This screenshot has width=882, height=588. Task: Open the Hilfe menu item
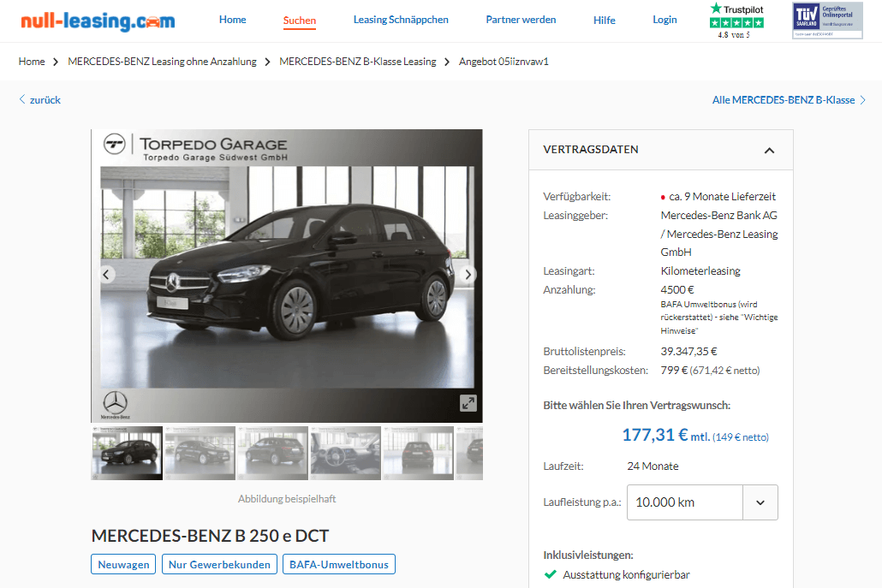pos(604,21)
